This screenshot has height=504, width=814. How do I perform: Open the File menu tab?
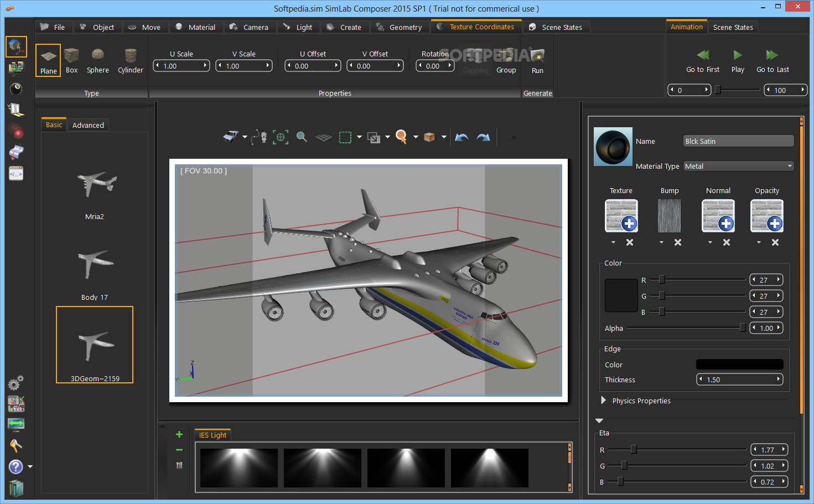coord(53,27)
